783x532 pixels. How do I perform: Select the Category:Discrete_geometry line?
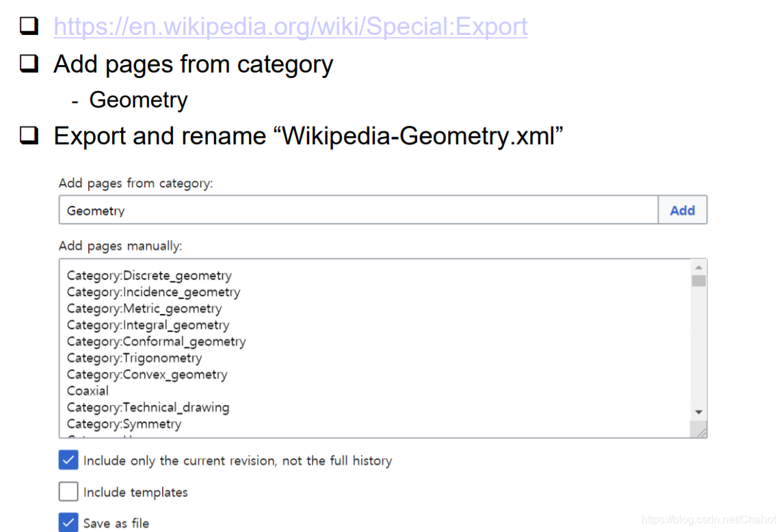(x=149, y=276)
